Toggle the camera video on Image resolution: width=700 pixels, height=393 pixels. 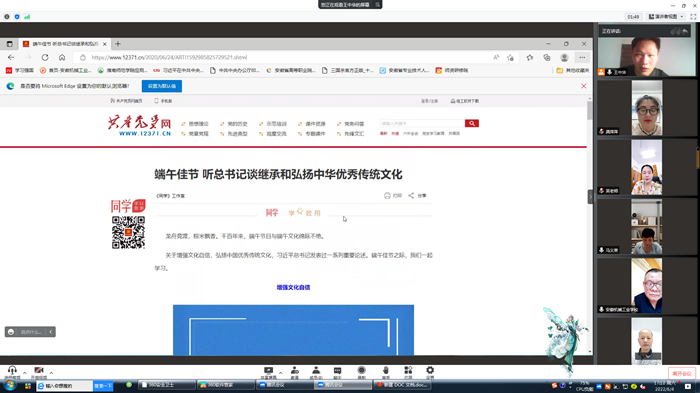(x=39, y=371)
